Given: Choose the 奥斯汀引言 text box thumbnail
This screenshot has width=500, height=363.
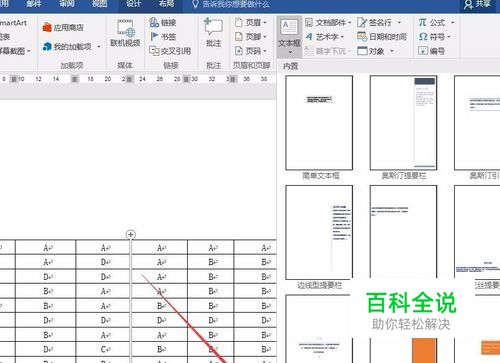Looking at the screenshot, I should [477, 123].
